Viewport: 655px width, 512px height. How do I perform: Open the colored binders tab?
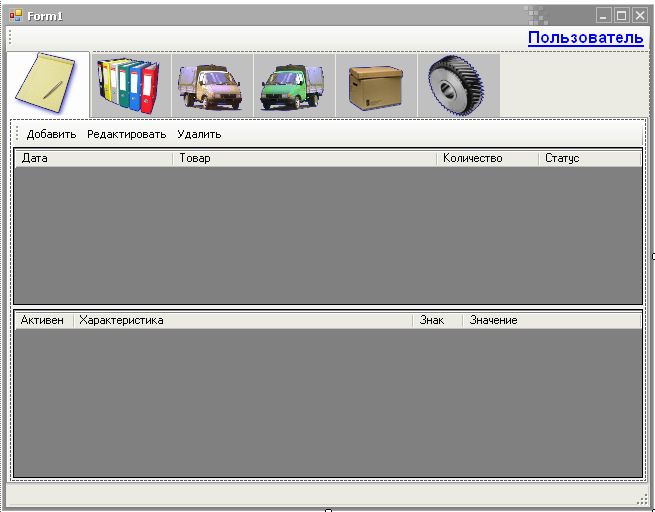pyautogui.click(x=132, y=86)
